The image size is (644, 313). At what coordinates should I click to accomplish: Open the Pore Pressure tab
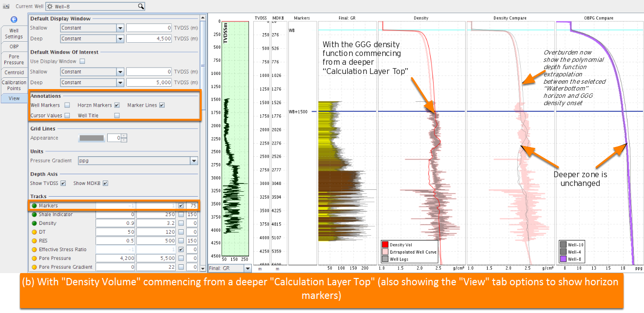pyautogui.click(x=14, y=59)
